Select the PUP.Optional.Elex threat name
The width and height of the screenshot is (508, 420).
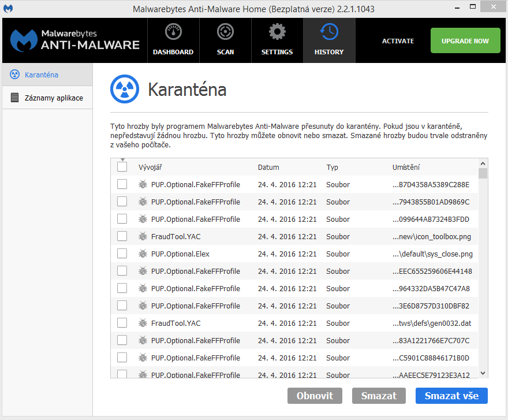coord(180,254)
